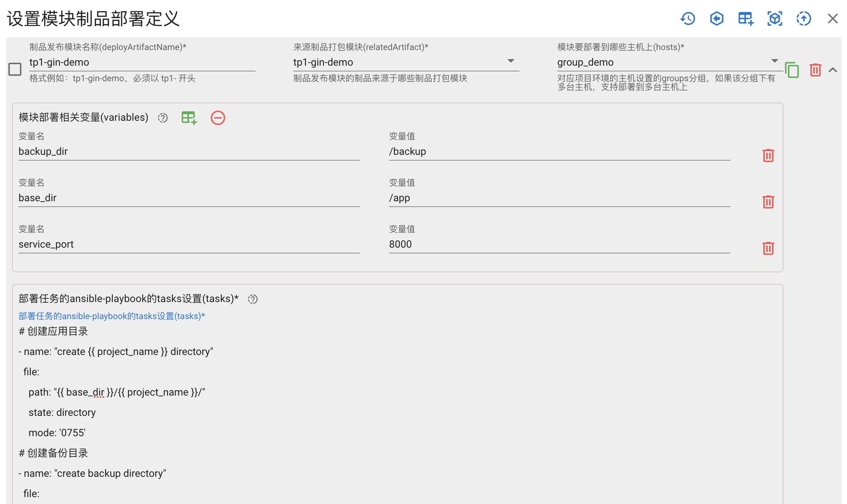Check the checkbox beside tp1-gin-demo module

tap(15, 69)
